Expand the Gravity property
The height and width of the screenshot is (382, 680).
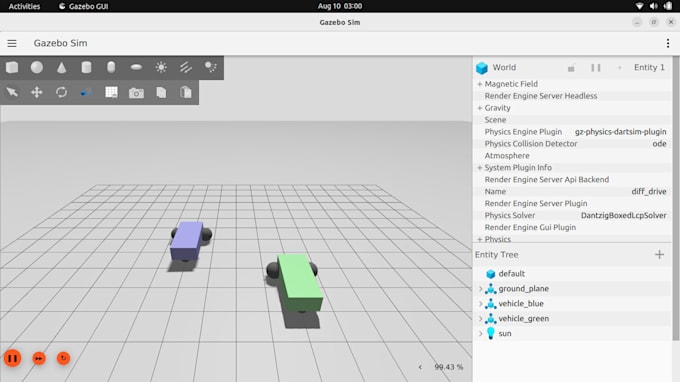click(480, 108)
